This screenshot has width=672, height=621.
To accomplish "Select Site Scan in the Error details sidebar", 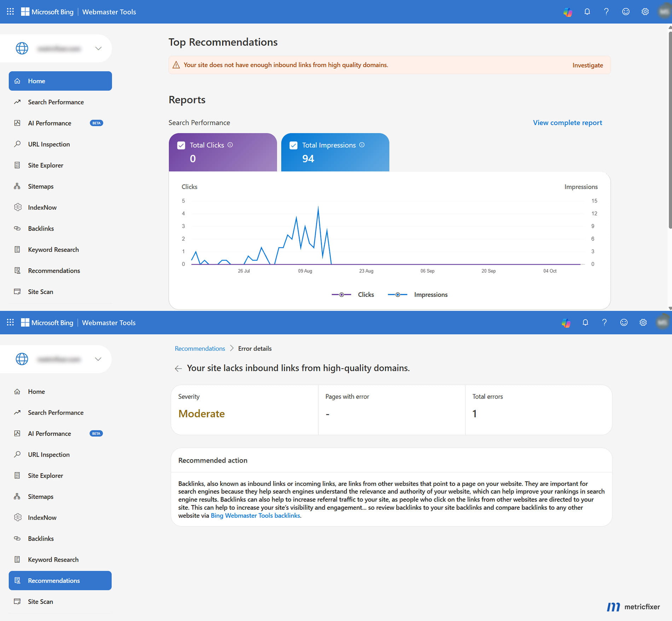I will tap(60, 602).
